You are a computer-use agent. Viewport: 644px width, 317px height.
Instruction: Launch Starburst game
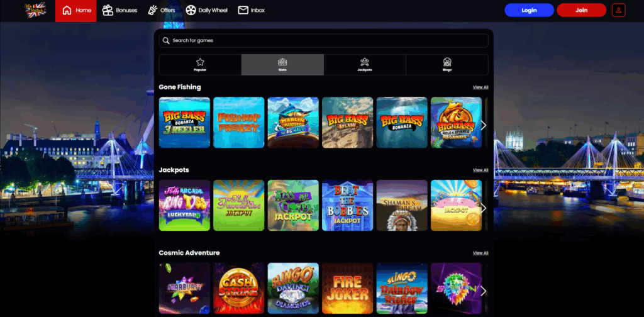point(184,288)
